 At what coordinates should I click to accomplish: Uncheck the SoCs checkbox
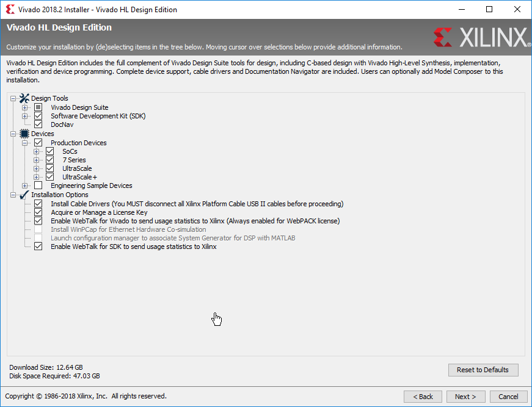(50, 151)
